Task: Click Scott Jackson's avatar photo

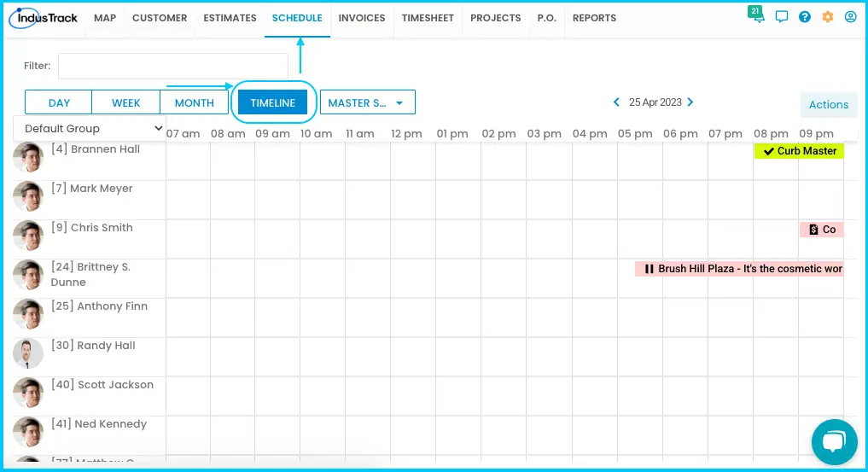Action: [28, 393]
